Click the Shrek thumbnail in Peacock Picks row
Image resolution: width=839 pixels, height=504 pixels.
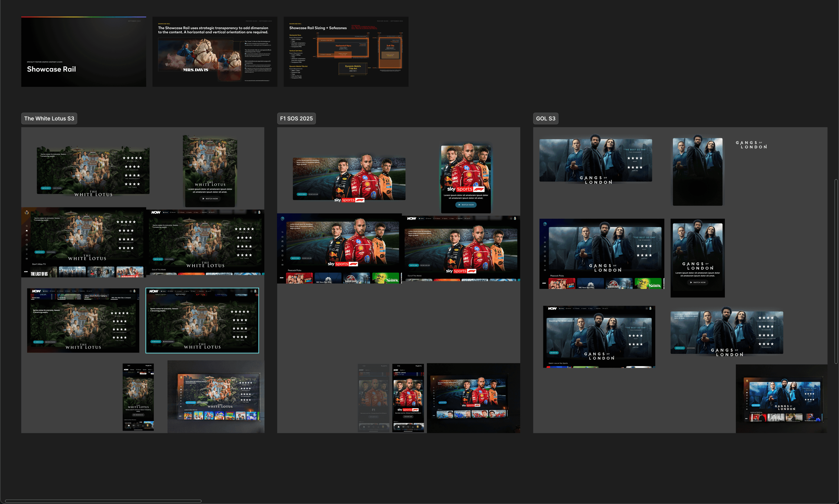tap(385, 278)
